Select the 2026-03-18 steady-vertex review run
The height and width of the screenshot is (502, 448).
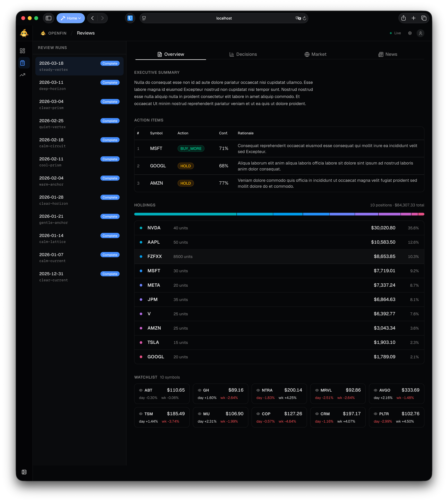click(79, 66)
